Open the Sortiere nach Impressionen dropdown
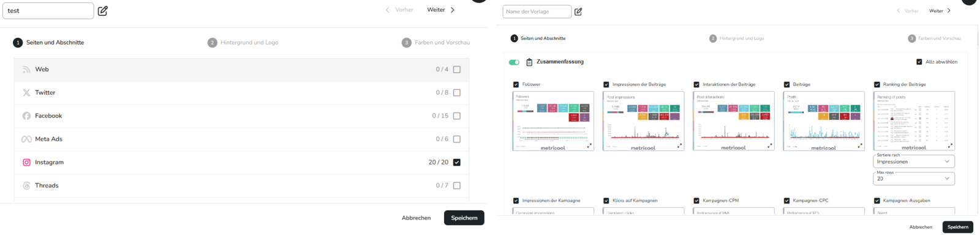This screenshot has width=980, height=236. click(x=913, y=161)
